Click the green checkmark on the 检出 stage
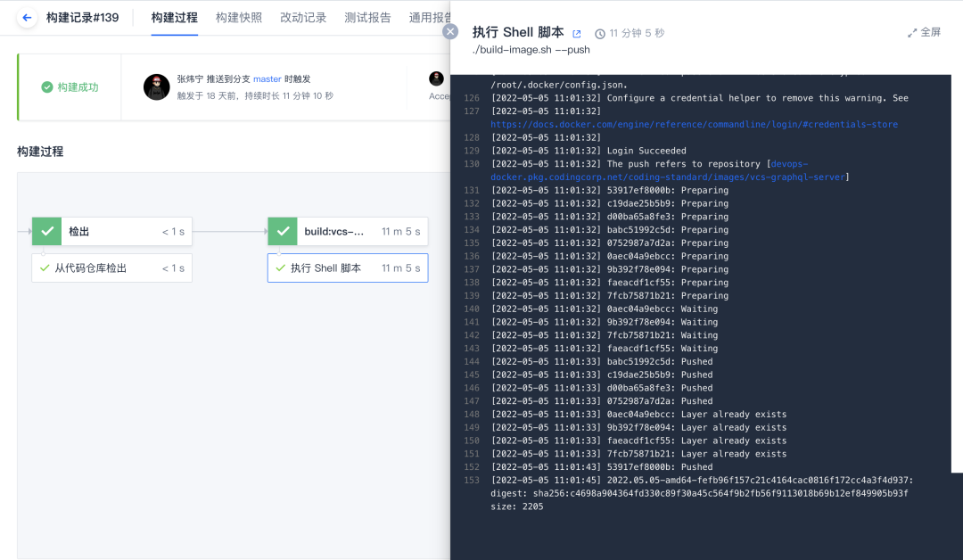The height and width of the screenshot is (560, 963). [x=46, y=231]
